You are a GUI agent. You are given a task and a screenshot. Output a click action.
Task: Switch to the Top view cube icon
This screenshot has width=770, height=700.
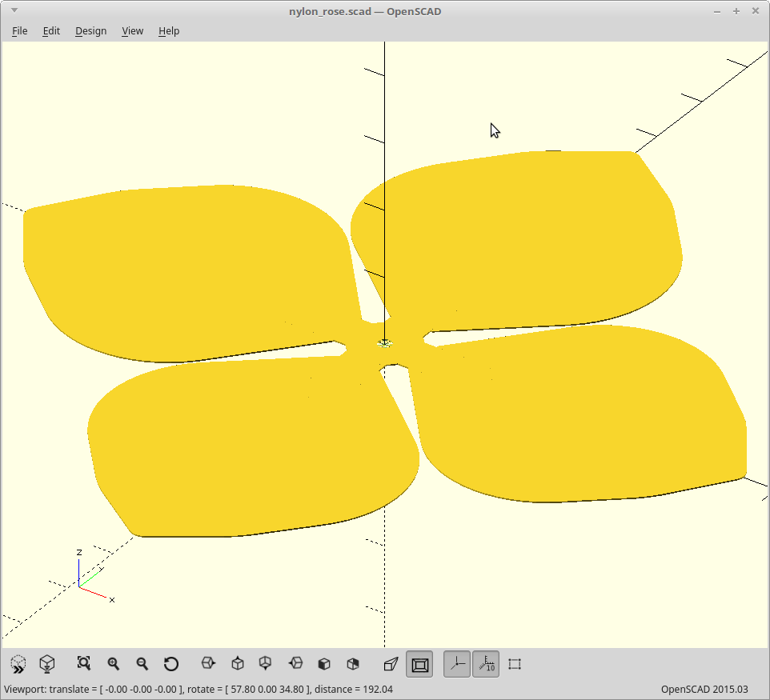click(x=238, y=664)
